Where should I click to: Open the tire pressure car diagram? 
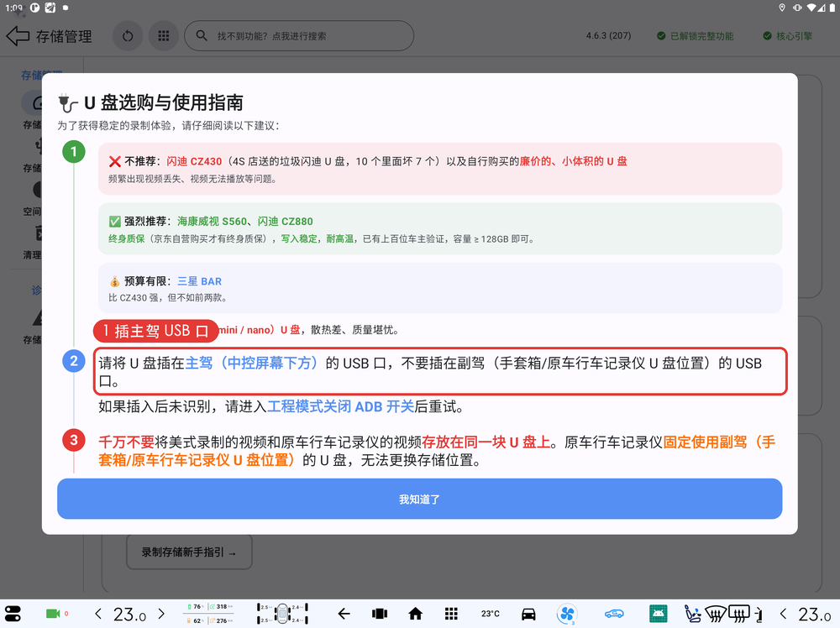point(282,614)
